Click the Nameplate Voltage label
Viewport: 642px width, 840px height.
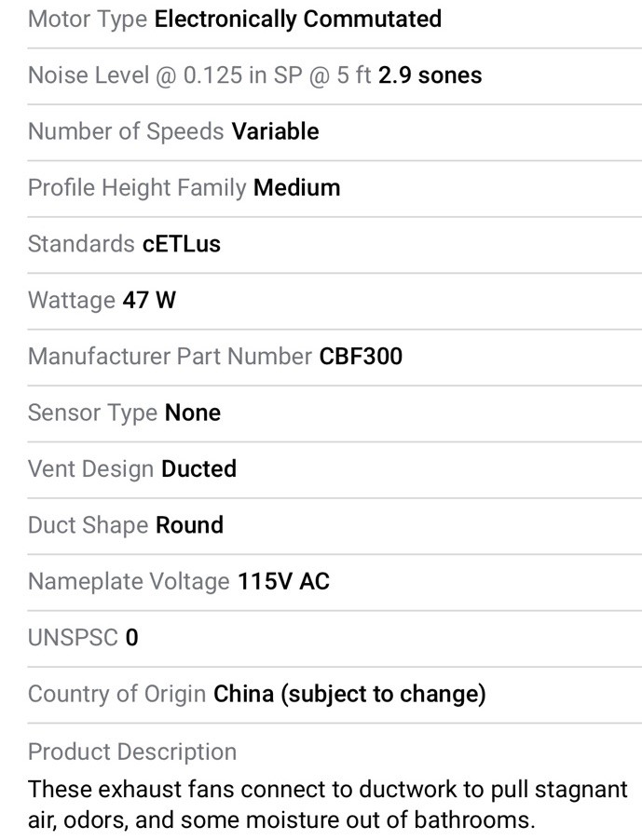pos(129,581)
